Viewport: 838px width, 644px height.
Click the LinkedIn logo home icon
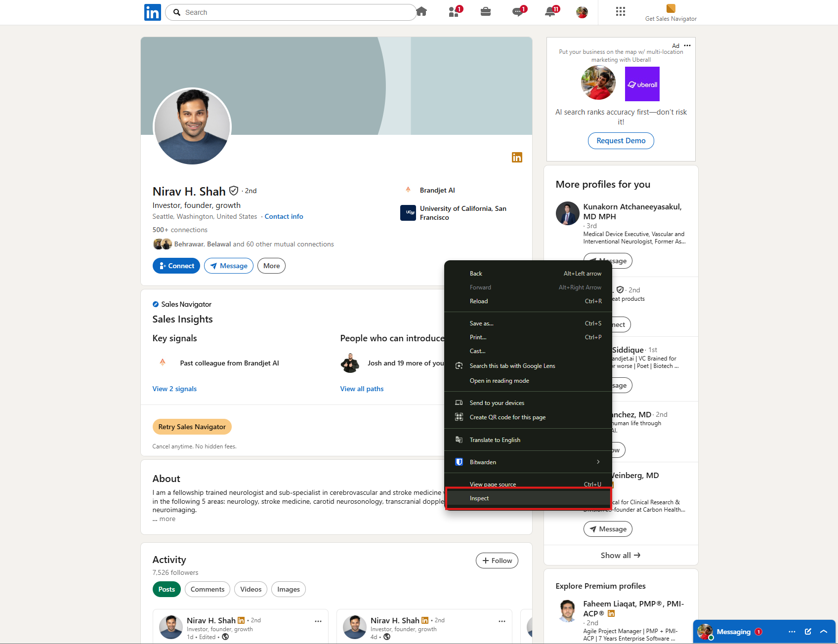click(153, 12)
